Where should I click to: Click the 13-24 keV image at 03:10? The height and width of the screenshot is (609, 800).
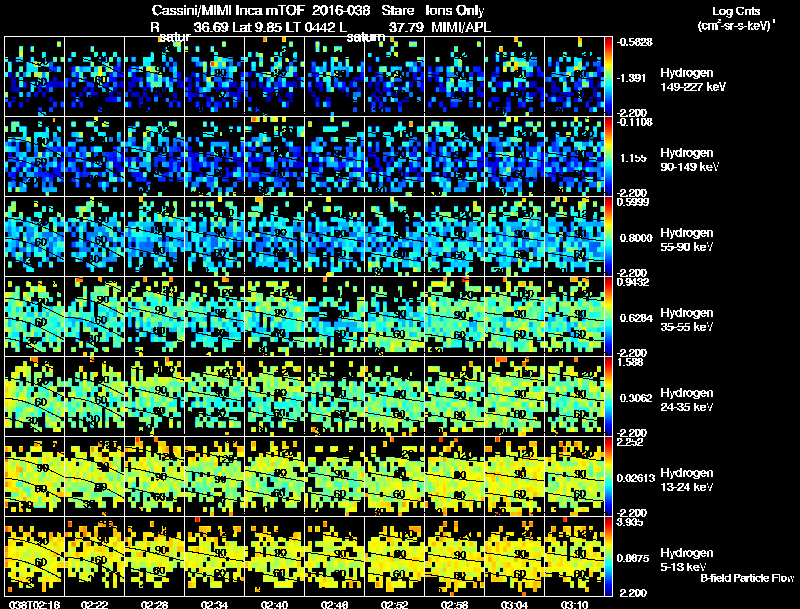pos(574,476)
